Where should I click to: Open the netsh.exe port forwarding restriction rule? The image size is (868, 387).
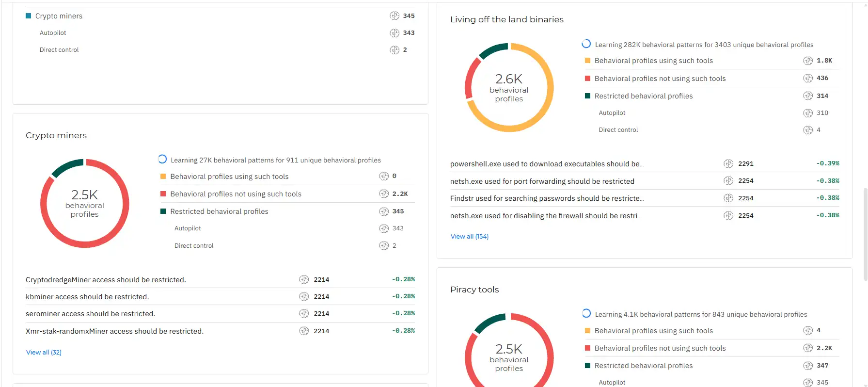coord(542,181)
